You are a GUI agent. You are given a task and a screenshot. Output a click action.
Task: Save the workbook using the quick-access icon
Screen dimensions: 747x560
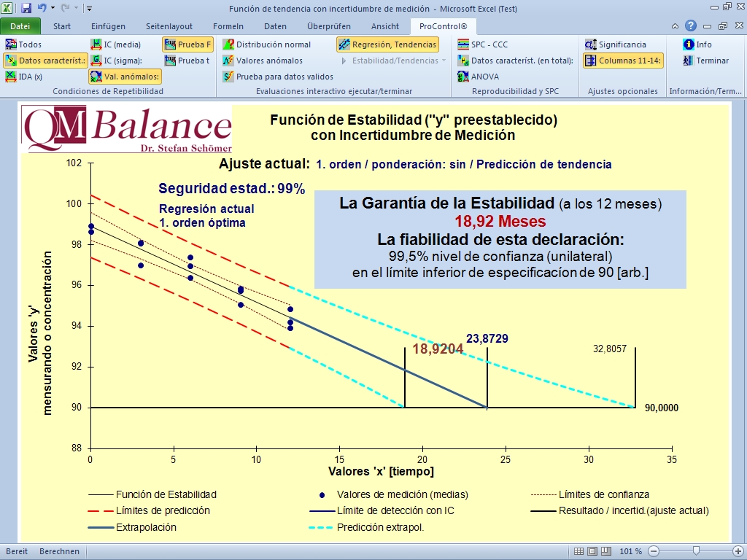pos(26,9)
